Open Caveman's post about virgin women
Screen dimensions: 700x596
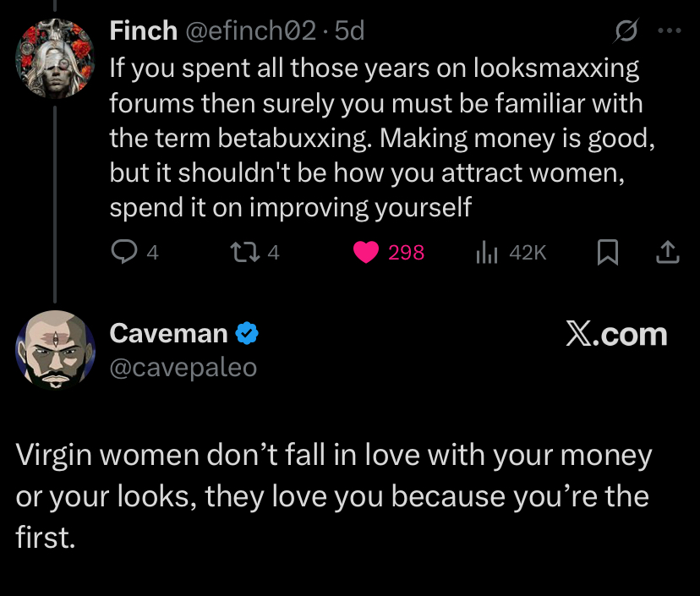tap(334, 495)
